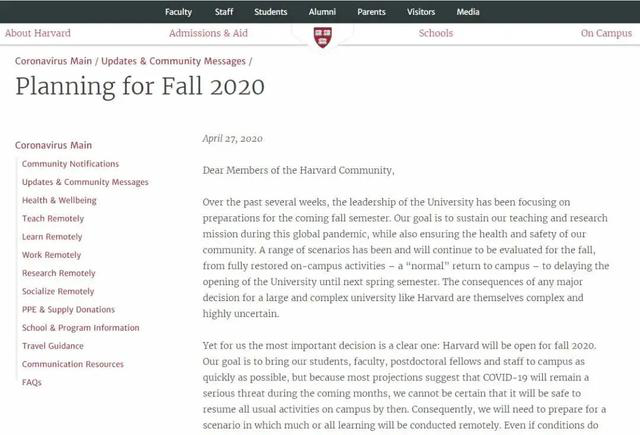
Task: Open the Faculty top menu item
Action: pos(180,12)
